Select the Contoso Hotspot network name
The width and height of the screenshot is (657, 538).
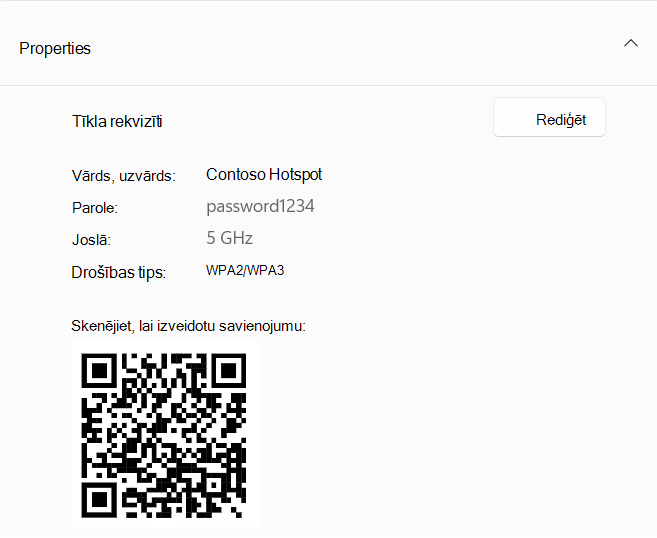pyautogui.click(x=264, y=175)
